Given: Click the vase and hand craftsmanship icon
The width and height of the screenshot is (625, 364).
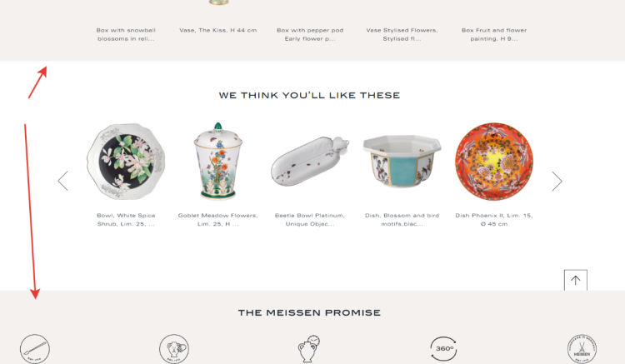Looking at the screenshot, I should tap(174, 349).
